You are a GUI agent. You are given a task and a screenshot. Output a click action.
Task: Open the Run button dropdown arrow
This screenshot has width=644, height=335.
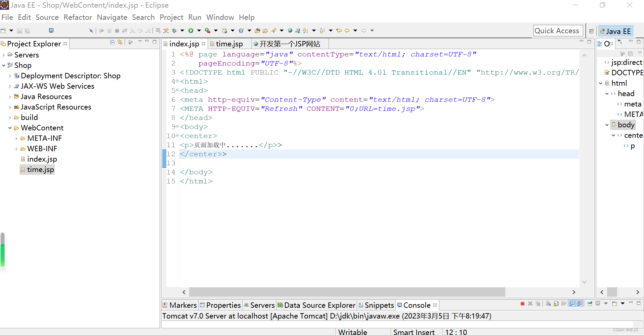pos(199,31)
